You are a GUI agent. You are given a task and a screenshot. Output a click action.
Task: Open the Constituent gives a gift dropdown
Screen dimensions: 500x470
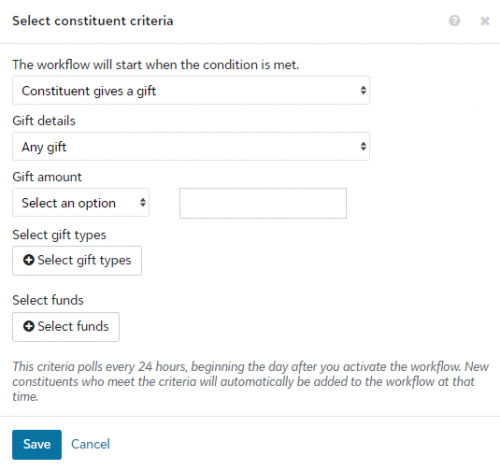pyautogui.click(x=191, y=90)
